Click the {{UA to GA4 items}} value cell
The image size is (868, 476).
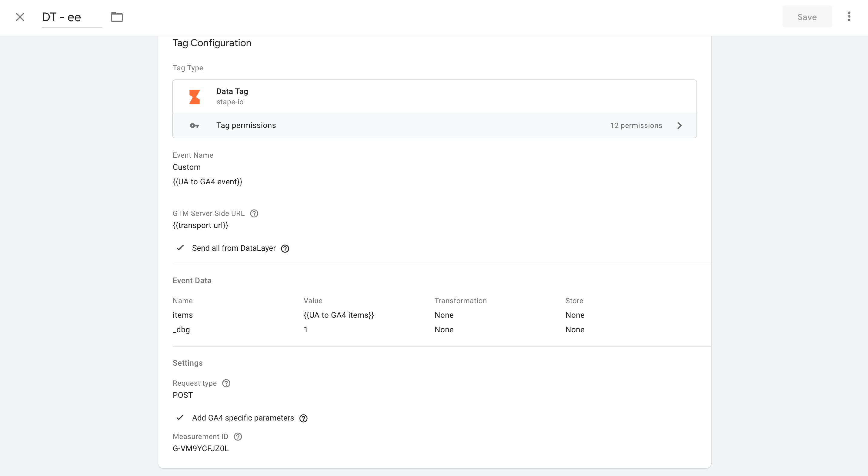(x=339, y=315)
